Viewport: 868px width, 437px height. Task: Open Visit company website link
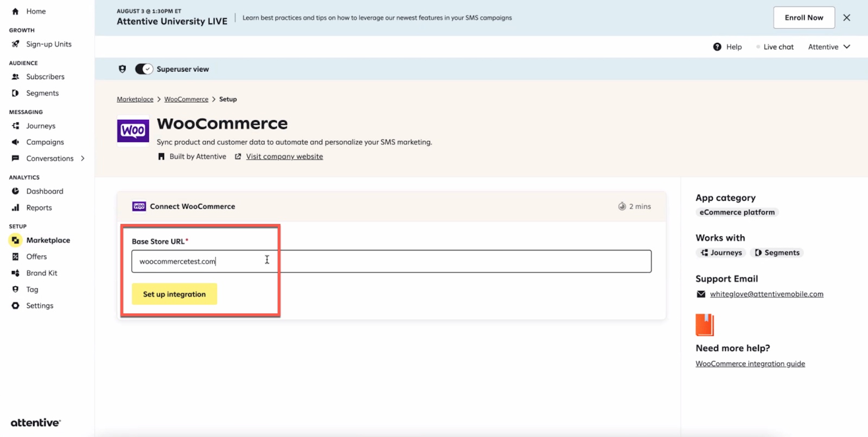(284, 157)
